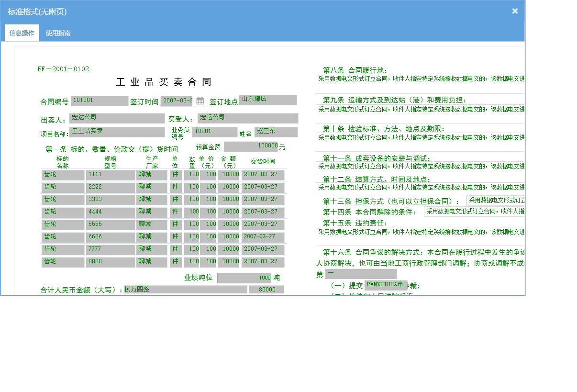Select the 签订地点 field showing 山东聊城

click(x=267, y=100)
